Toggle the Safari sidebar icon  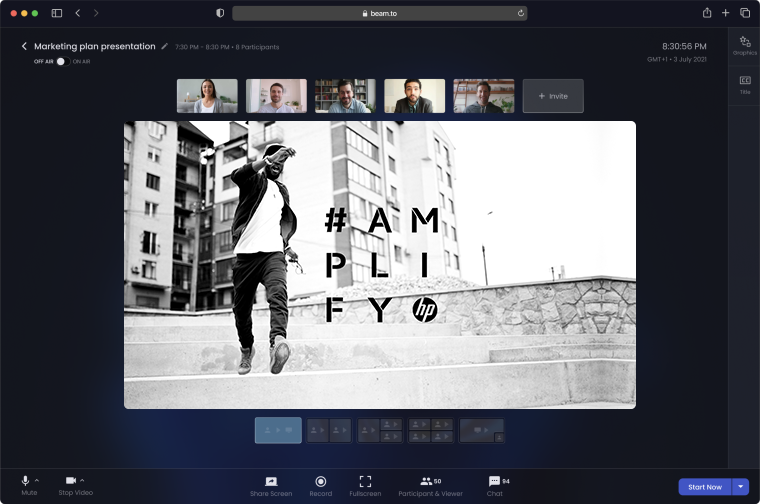(57, 13)
